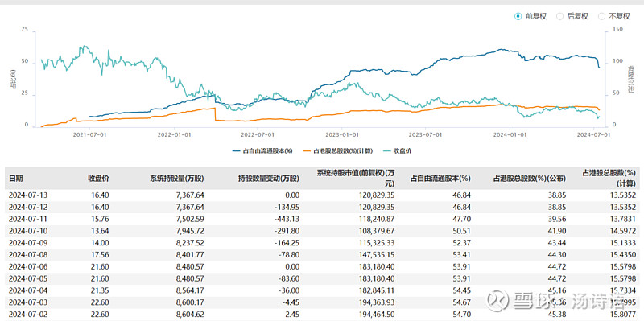Sort by the 日期 column header
Screen dimensions: 644x321
(x=16, y=179)
